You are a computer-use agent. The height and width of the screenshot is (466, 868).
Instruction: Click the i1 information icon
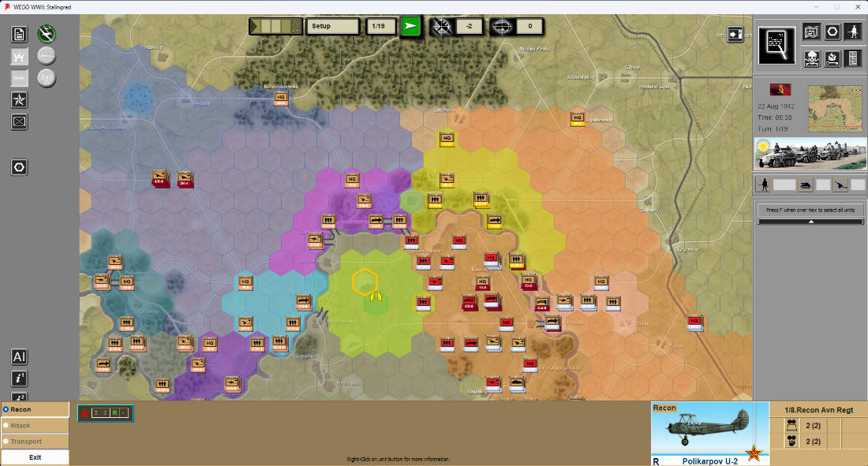pyautogui.click(x=20, y=378)
